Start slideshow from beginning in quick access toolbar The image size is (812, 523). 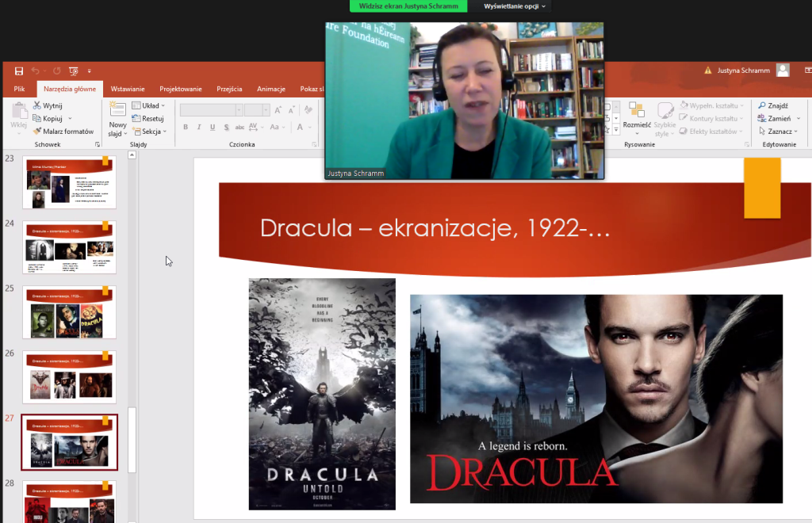(x=74, y=71)
